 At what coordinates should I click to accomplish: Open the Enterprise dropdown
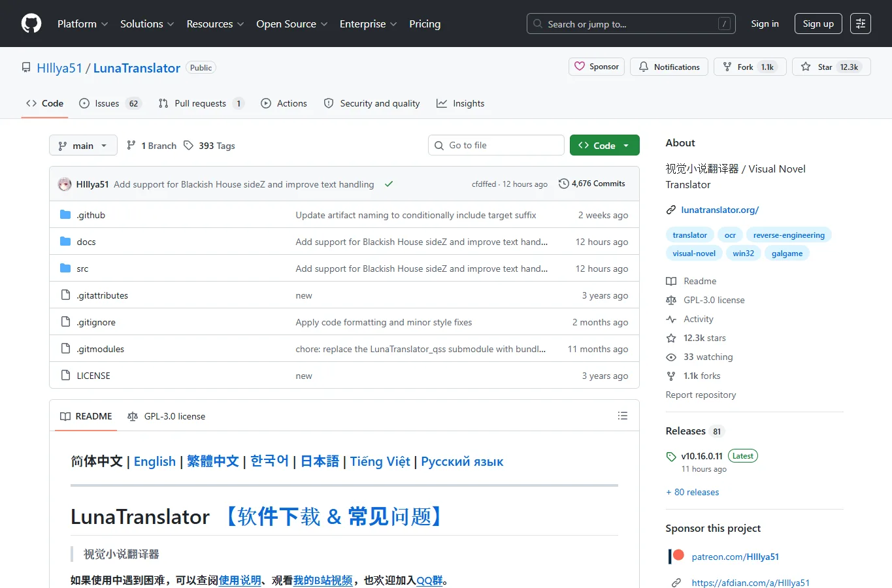point(368,24)
